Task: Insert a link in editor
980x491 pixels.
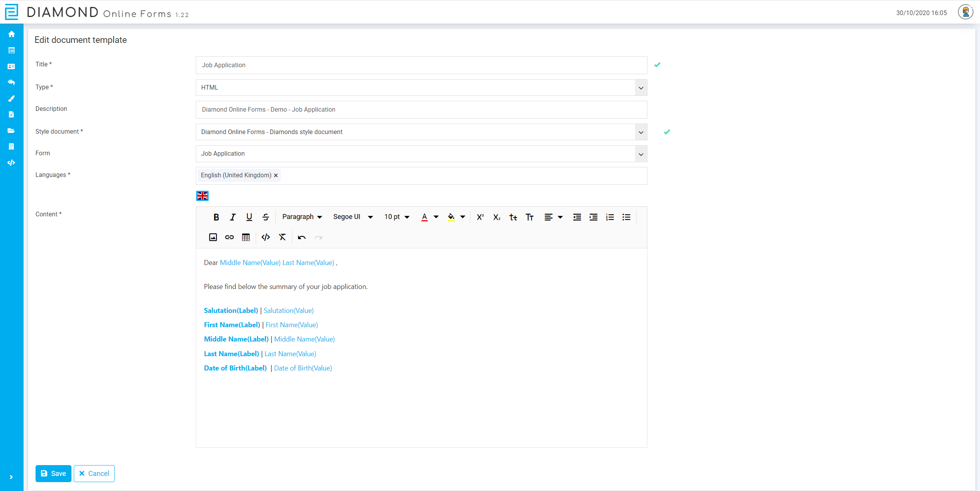Action: tap(229, 237)
